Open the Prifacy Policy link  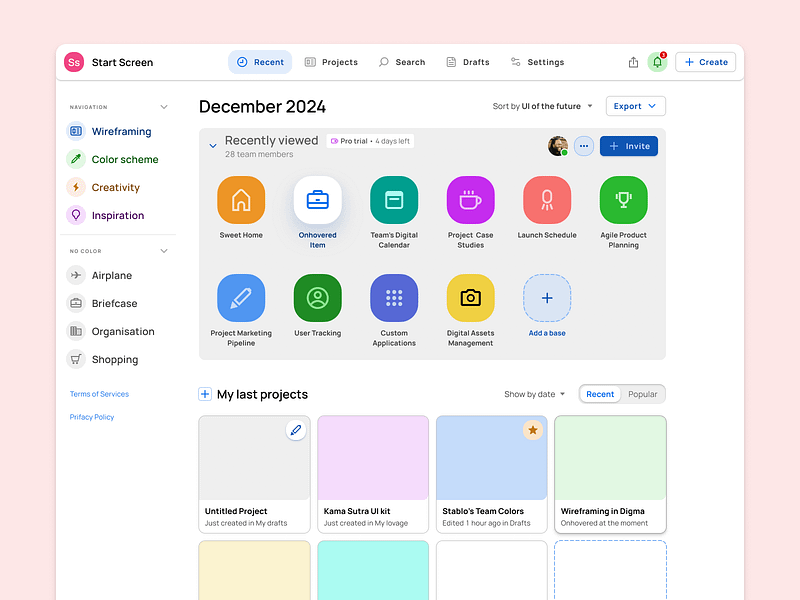(92, 417)
